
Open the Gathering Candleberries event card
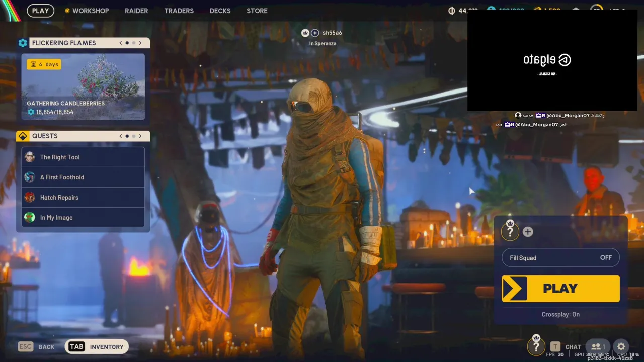83,86
